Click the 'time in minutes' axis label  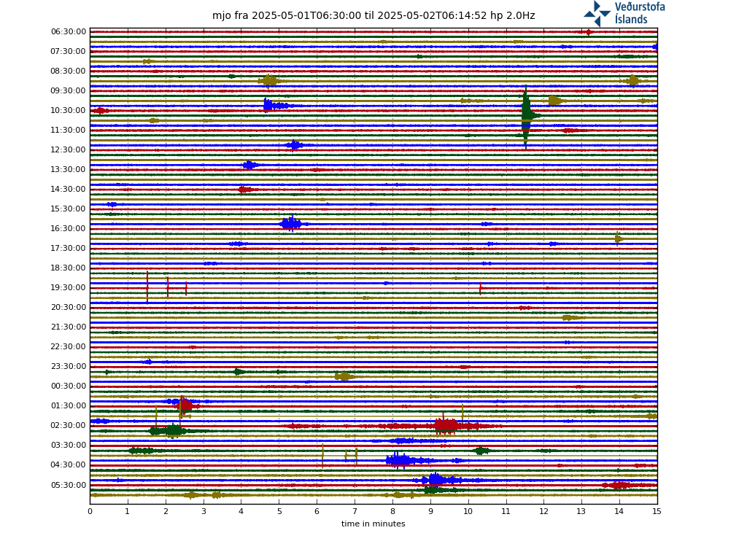[x=373, y=524]
